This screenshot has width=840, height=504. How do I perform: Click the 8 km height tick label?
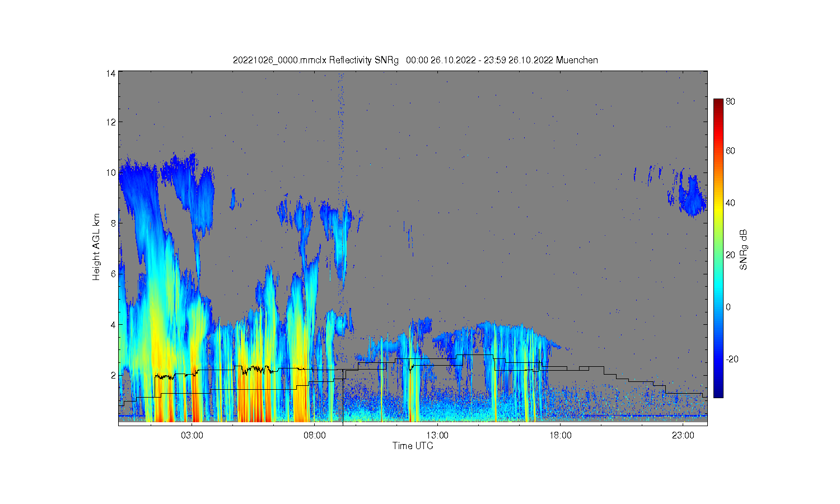pyautogui.click(x=113, y=223)
